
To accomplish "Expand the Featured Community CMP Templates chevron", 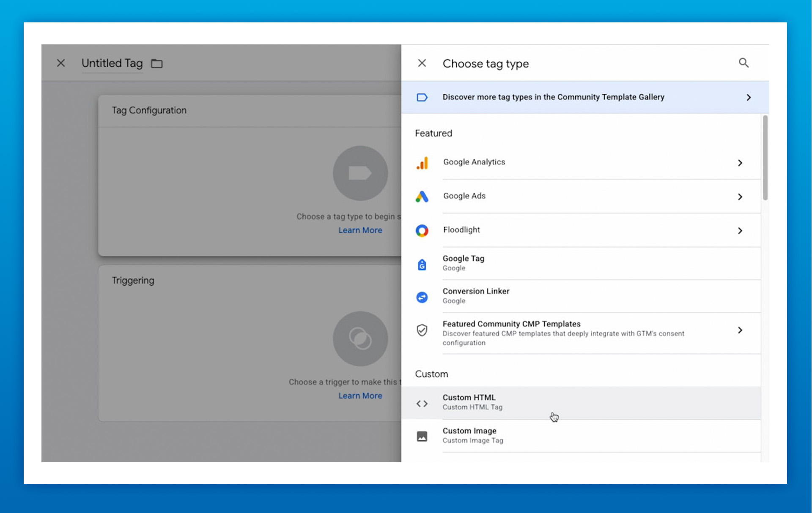I will (740, 330).
